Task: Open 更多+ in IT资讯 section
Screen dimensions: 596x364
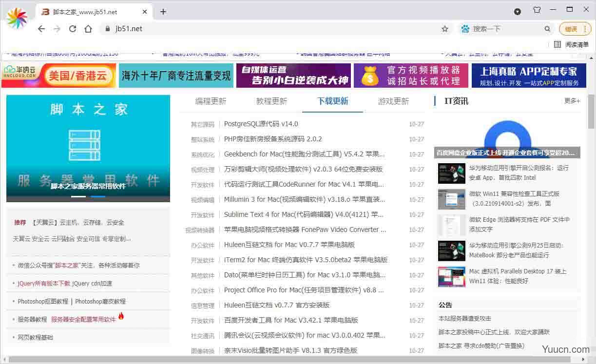Action: [572, 101]
